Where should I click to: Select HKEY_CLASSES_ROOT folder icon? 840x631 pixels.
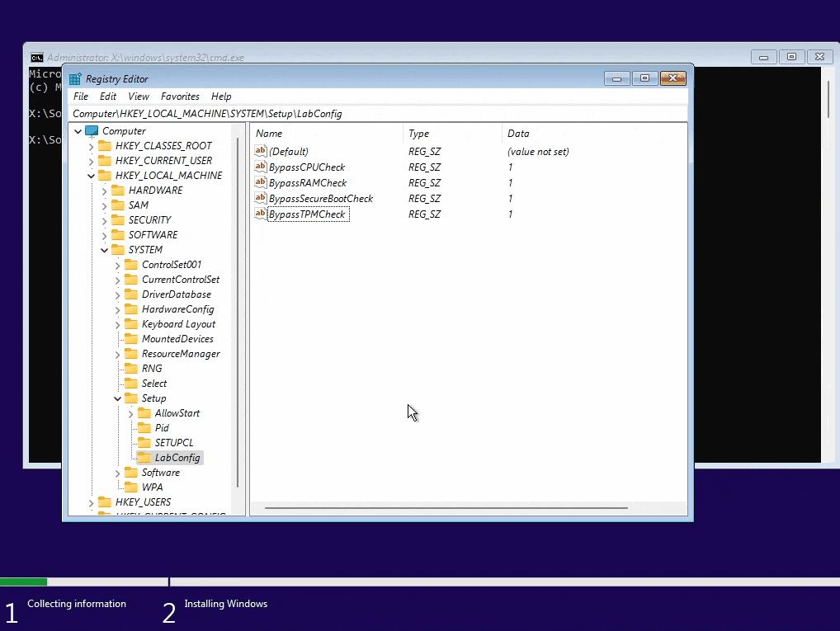click(x=105, y=146)
